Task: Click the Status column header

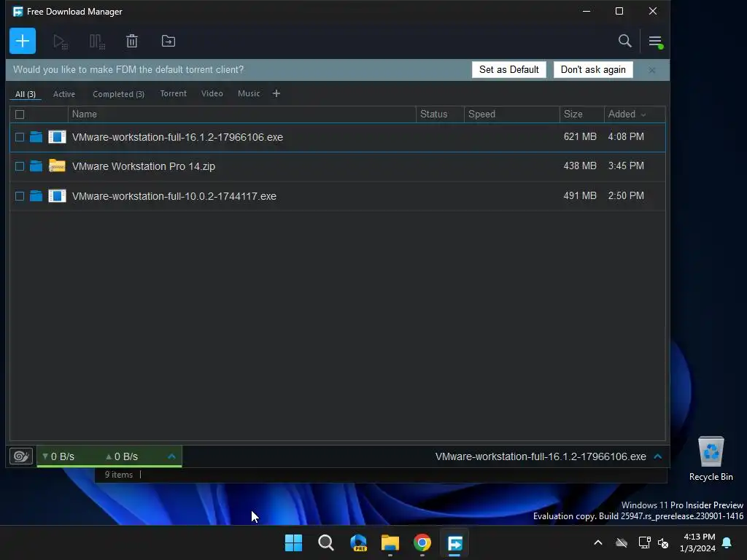Action: [x=440, y=114]
